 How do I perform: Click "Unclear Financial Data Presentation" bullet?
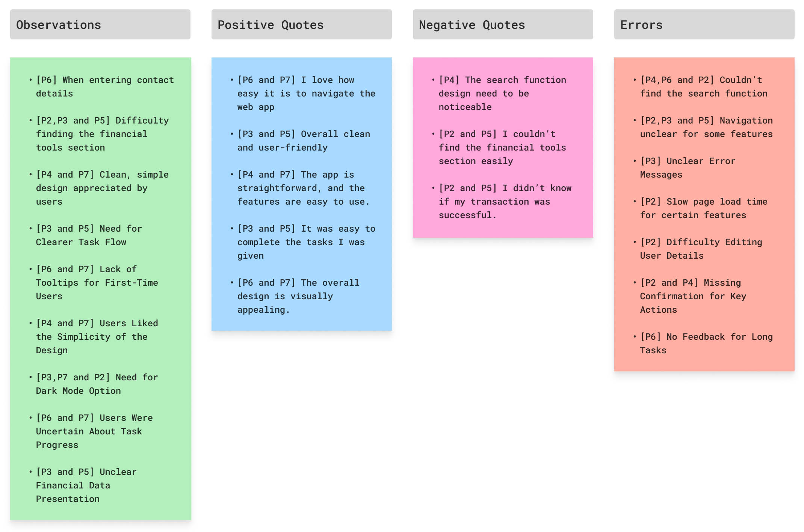coord(86,485)
